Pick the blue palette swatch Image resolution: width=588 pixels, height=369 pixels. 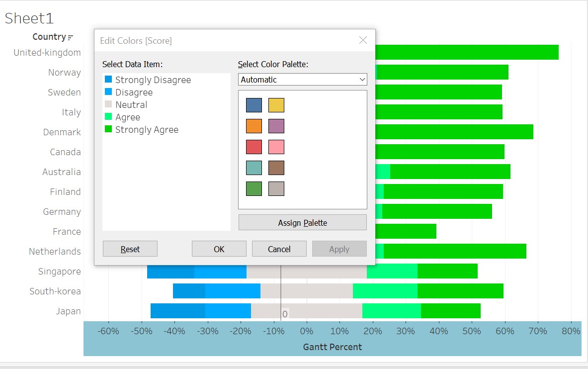(254, 105)
